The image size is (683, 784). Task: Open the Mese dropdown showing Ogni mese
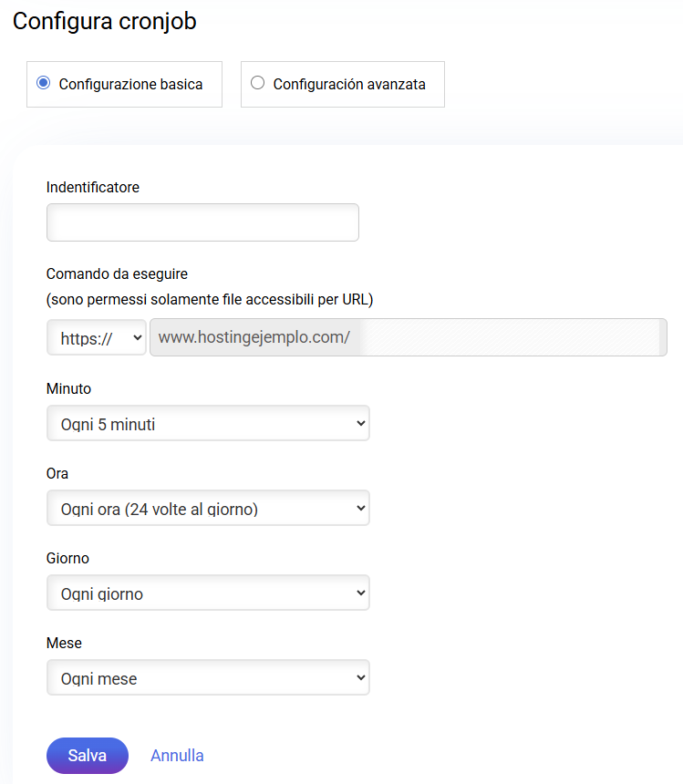(x=208, y=677)
